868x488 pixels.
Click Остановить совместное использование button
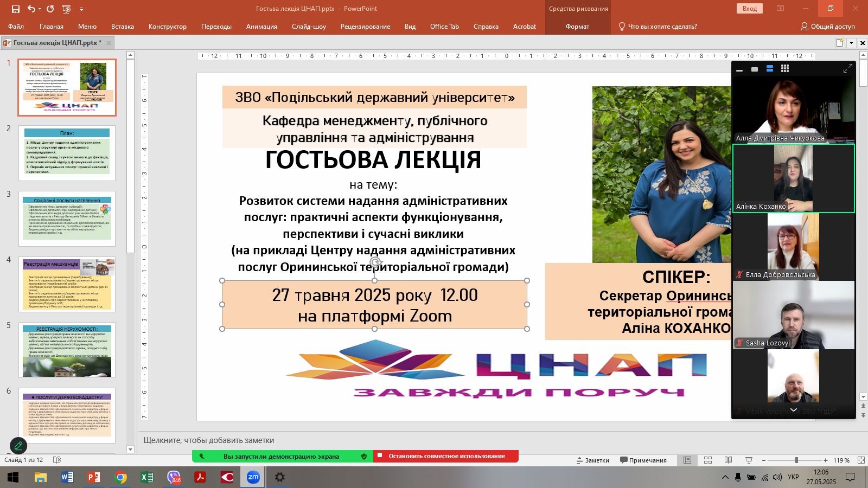coord(446,456)
